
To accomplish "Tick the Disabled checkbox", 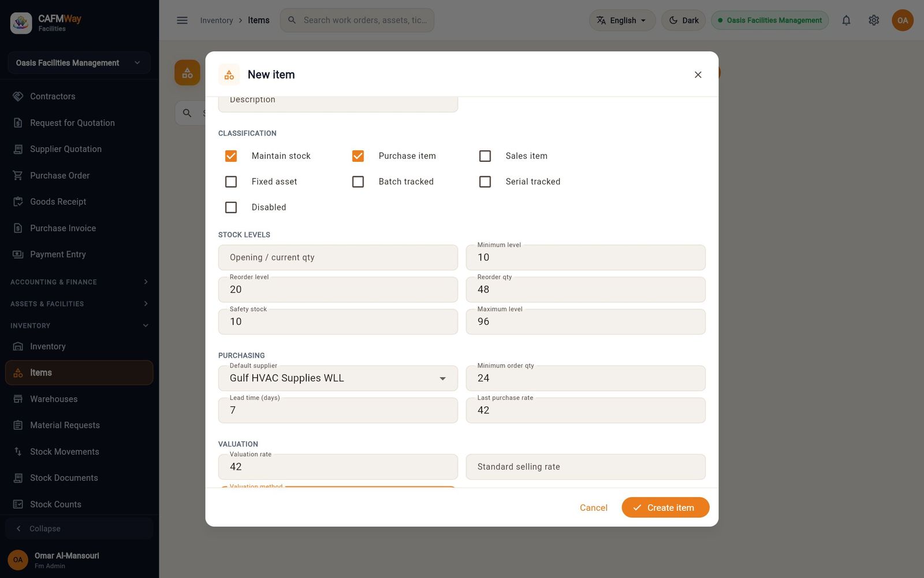I will coord(231,208).
